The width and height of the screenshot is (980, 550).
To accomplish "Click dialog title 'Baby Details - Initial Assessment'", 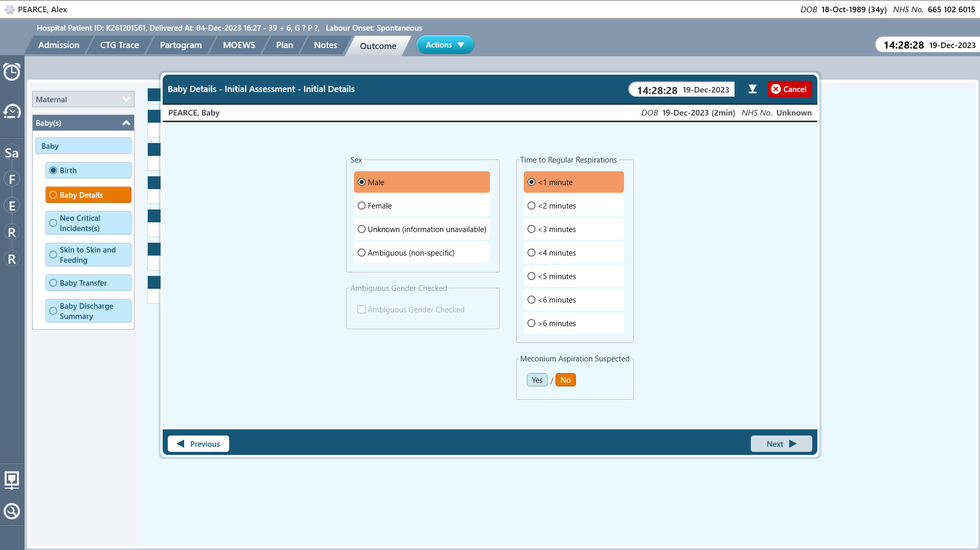I will 231,89.
